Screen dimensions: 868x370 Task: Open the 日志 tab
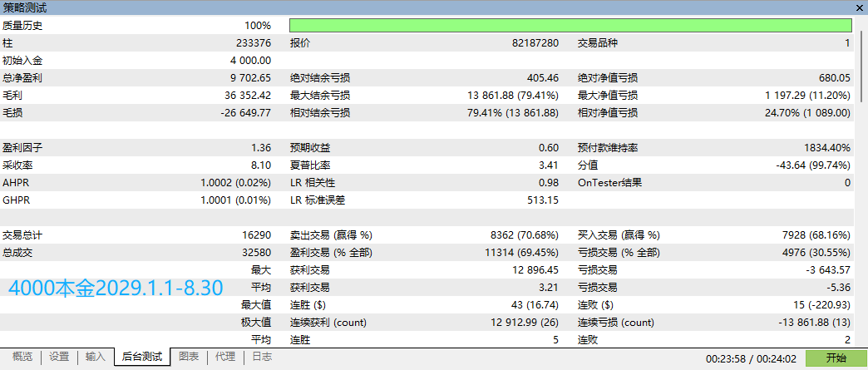[x=262, y=357]
